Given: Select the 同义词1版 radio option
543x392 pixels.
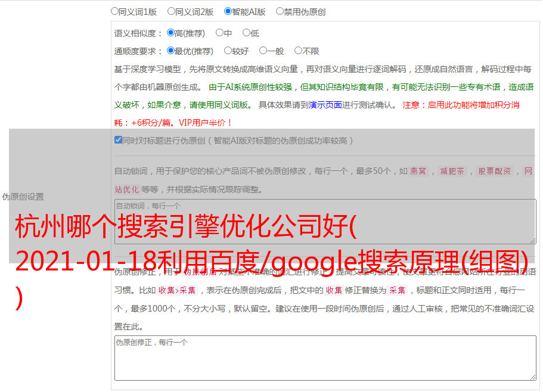Looking at the screenshot, I should click(x=114, y=11).
